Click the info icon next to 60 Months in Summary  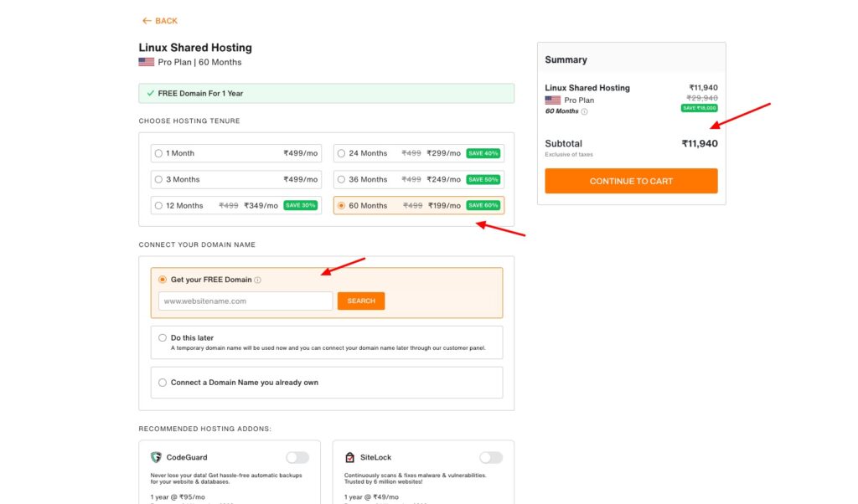coord(585,111)
